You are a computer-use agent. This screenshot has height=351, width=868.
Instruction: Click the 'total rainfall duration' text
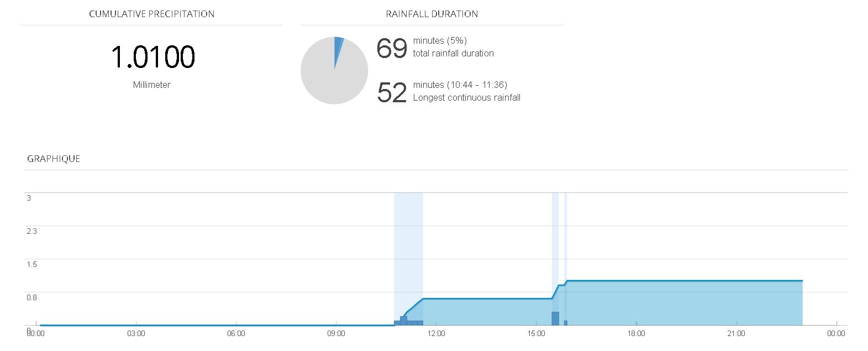pos(453,54)
